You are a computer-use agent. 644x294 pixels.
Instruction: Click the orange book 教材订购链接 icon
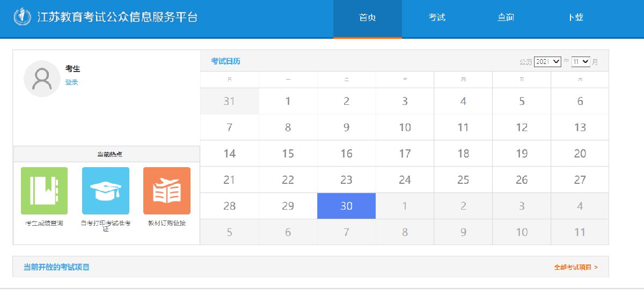click(x=166, y=191)
